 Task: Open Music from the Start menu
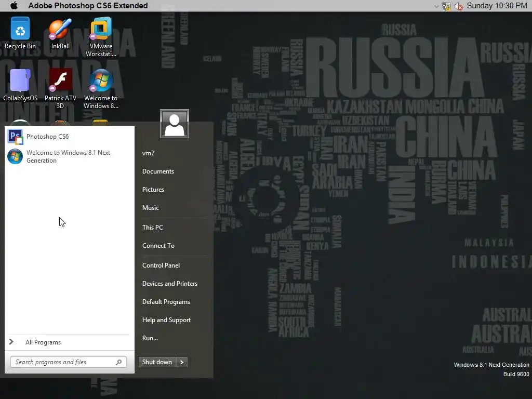pyautogui.click(x=151, y=208)
